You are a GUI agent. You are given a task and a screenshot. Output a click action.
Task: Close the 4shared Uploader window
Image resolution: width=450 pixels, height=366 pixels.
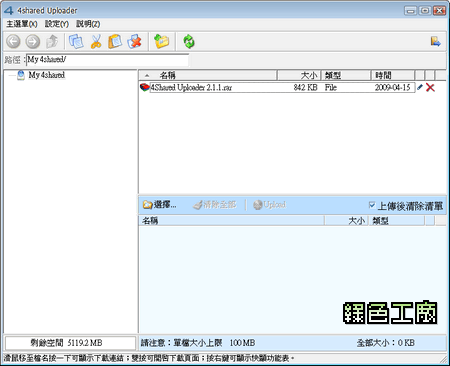[439, 11]
